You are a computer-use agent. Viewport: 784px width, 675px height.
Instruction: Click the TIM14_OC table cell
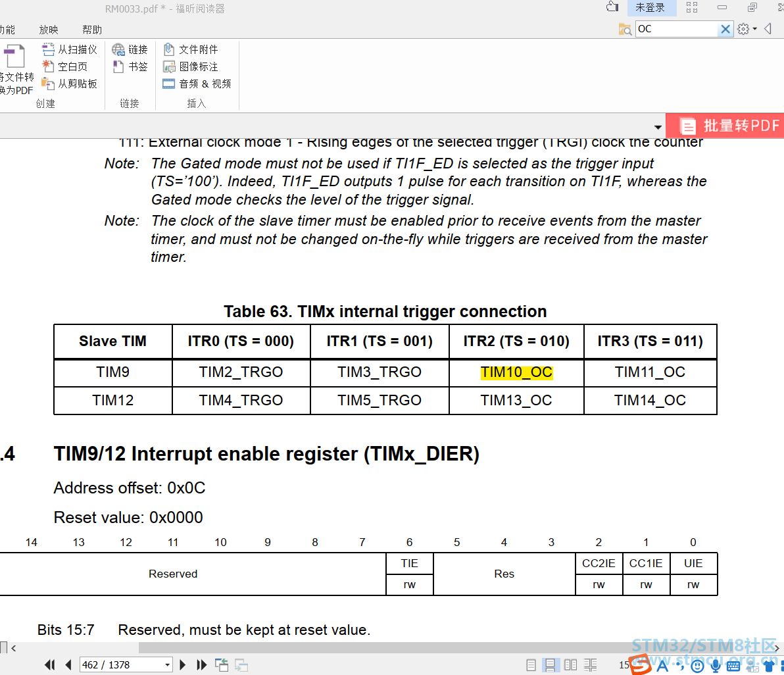pos(650,401)
